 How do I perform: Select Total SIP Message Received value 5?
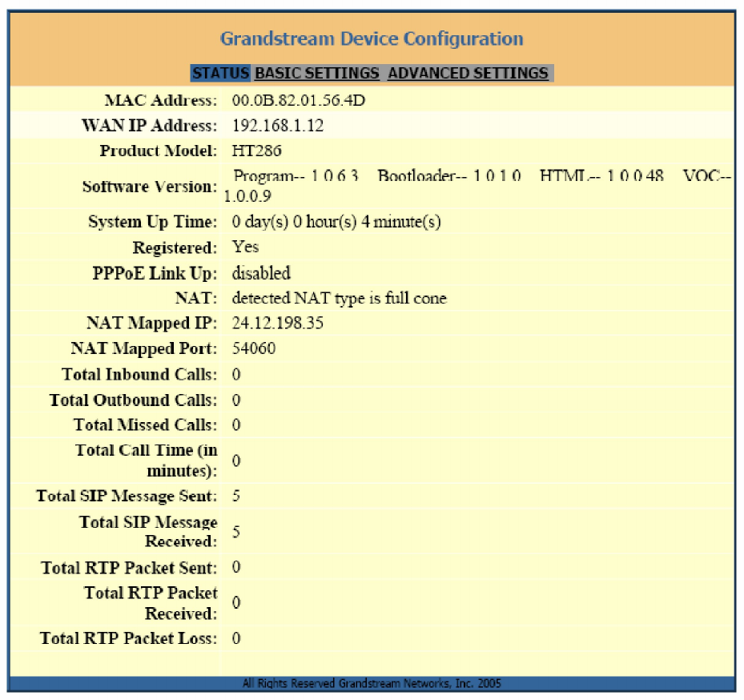(x=236, y=532)
